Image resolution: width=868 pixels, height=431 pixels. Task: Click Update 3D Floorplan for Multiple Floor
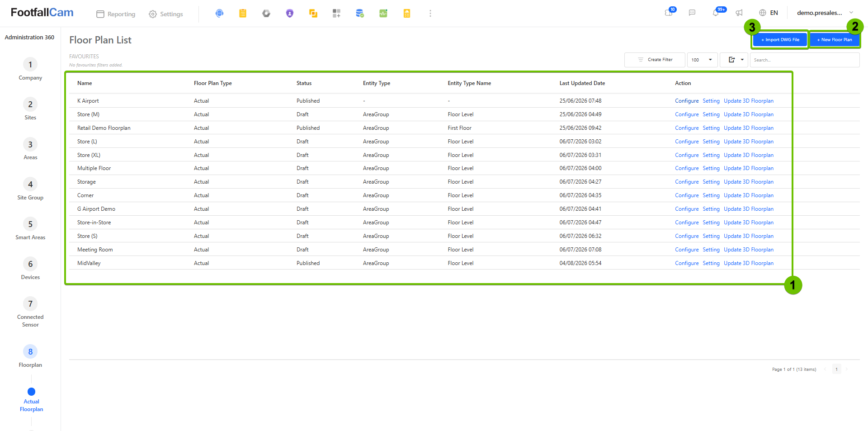click(749, 168)
